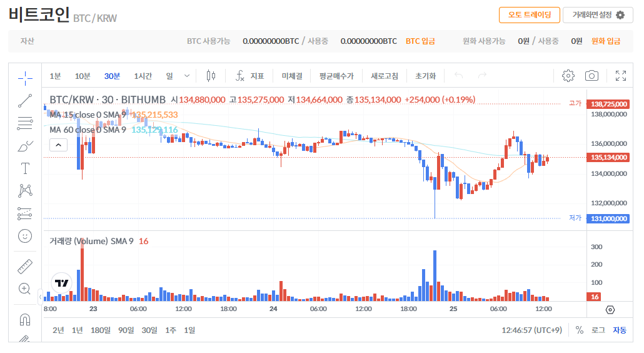Set chart range to 2년
The width and height of the screenshot is (644, 353).
pos(58,330)
